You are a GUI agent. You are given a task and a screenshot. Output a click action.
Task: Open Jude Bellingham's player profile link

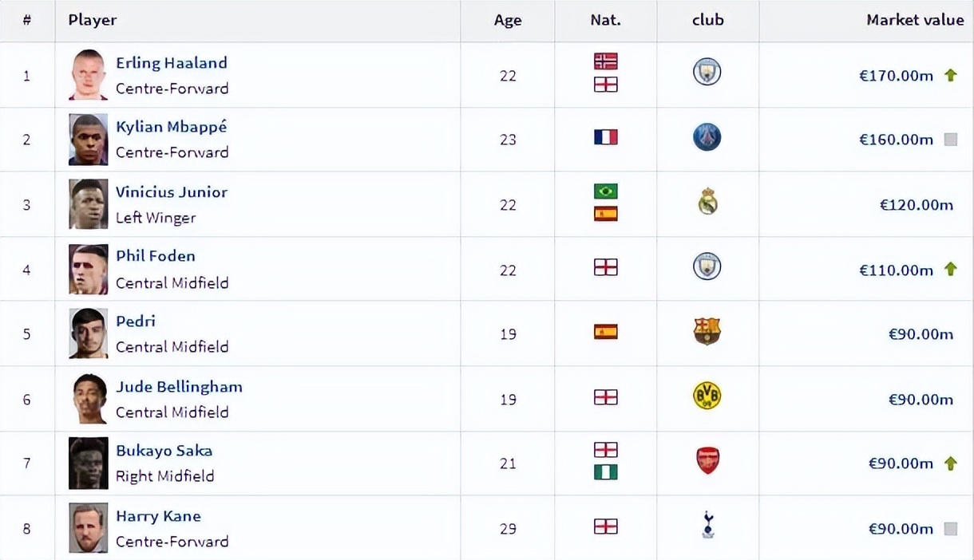(179, 387)
